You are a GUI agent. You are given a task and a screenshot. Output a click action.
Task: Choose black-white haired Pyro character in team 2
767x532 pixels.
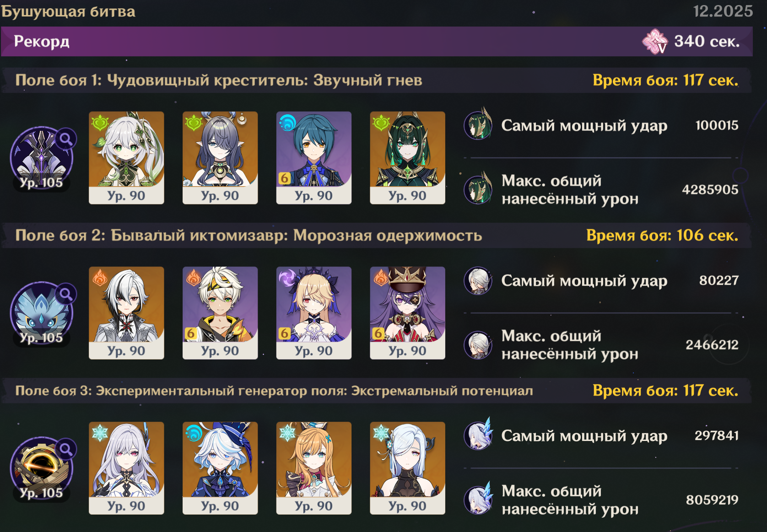(x=126, y=313)
